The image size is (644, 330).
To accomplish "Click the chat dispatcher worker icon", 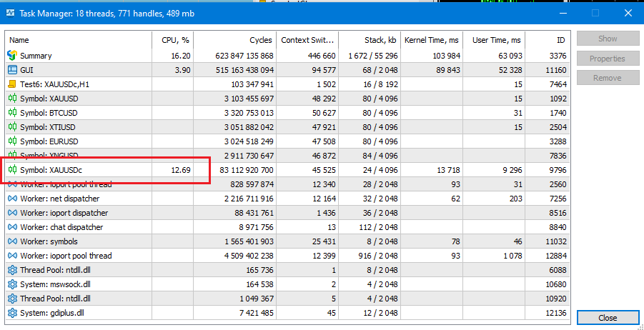I will click(x=12, y=227).
